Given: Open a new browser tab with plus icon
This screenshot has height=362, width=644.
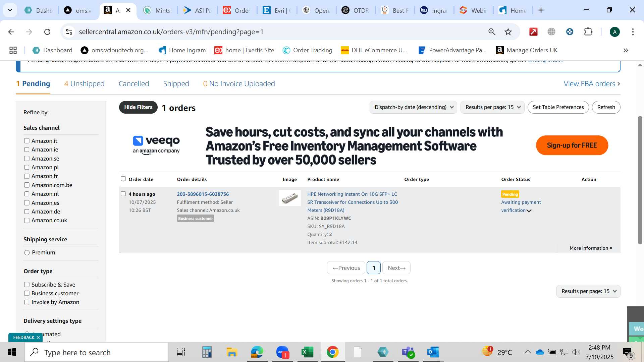Looking at the screenshot, I should [541, 10].
